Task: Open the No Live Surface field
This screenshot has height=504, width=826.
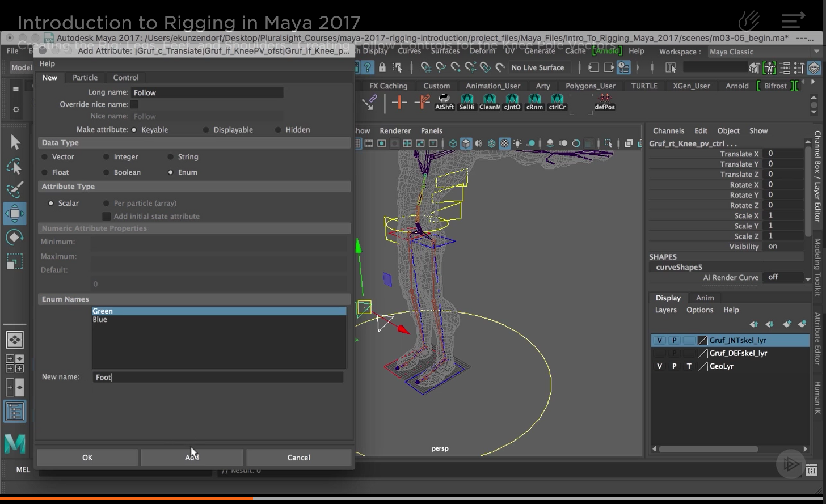Action: point(538,67)
